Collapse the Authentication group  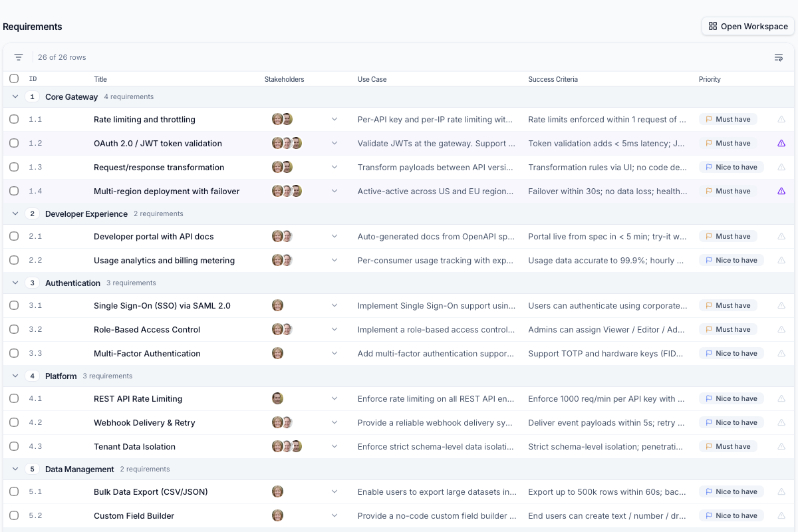click(15, 283)
